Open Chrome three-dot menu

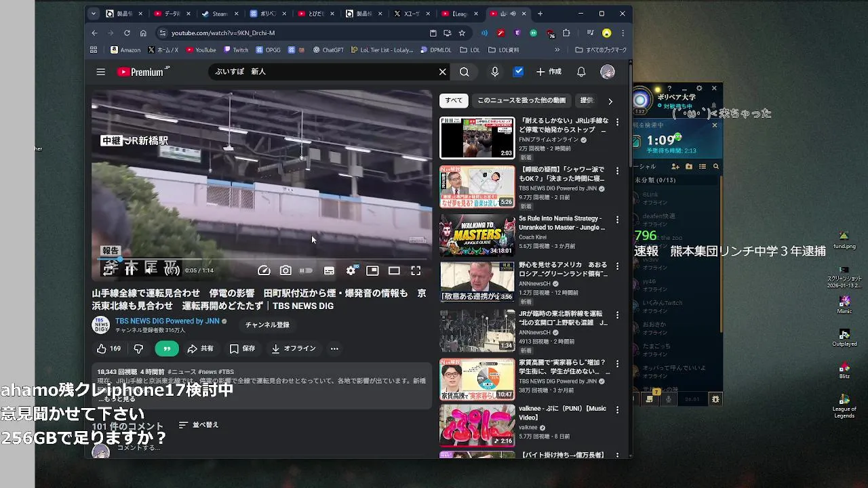coord(623,33)
